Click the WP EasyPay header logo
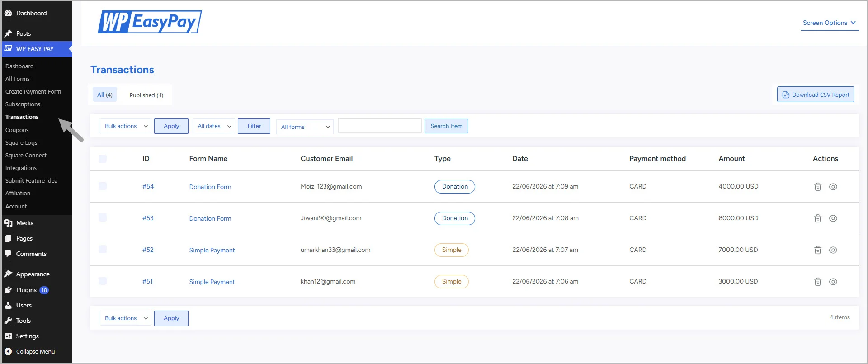The height and width of the screenshot is (364, 868). (150, 22)
